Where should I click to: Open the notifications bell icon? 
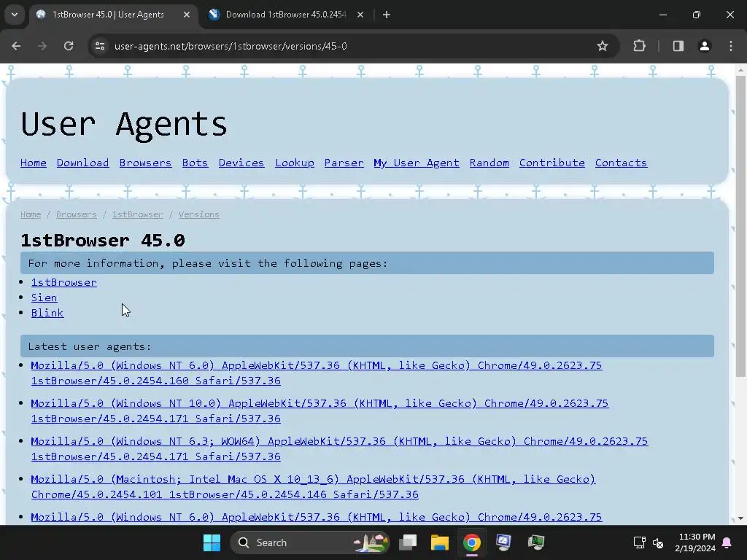click(x=727, y=542)
